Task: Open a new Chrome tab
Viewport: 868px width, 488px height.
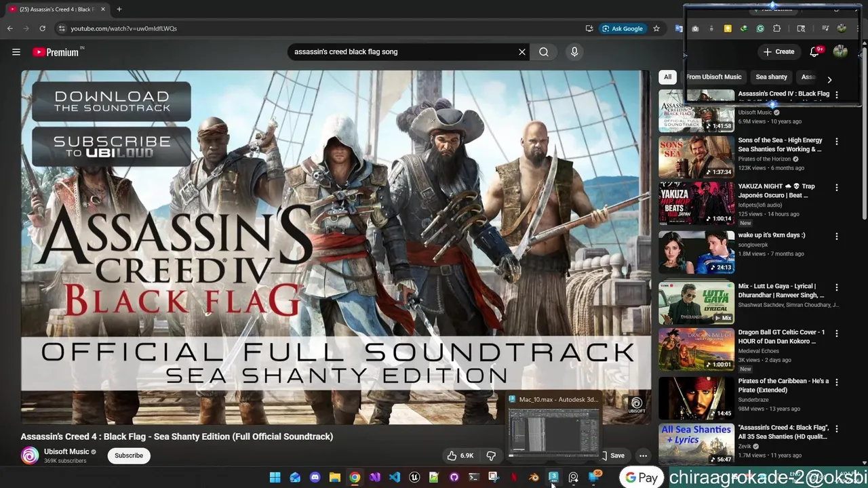Action: pos(119,9)
